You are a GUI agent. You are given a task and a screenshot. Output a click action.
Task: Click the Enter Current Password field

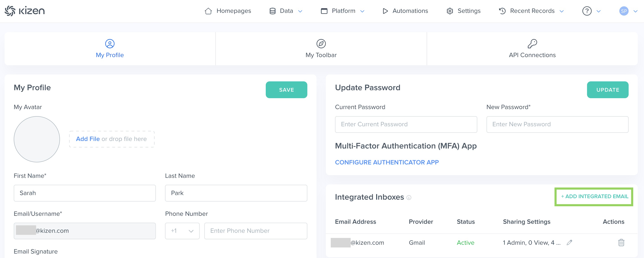click(406, 124)
